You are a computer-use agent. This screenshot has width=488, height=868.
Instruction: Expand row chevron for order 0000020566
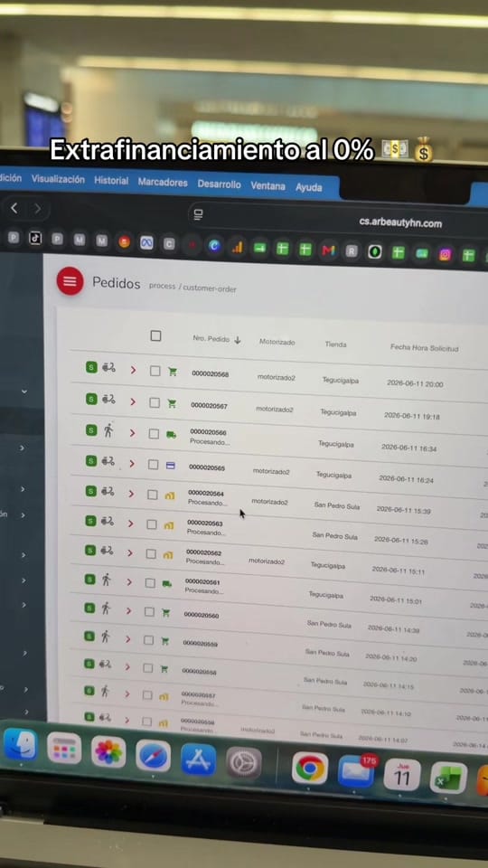click(132, 433)
